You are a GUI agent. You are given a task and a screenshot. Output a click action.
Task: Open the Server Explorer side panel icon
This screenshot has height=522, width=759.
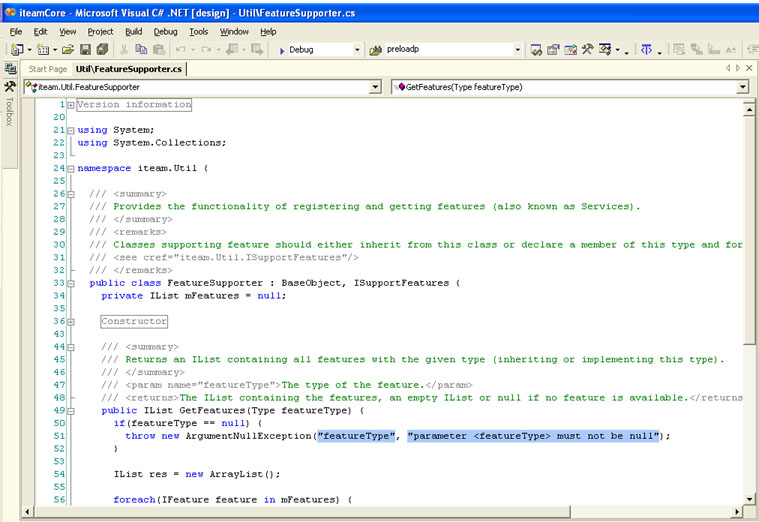click(10, 69)
